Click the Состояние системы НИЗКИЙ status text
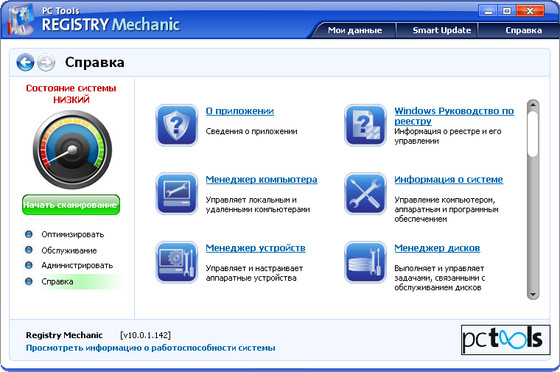 pos(71,94)
